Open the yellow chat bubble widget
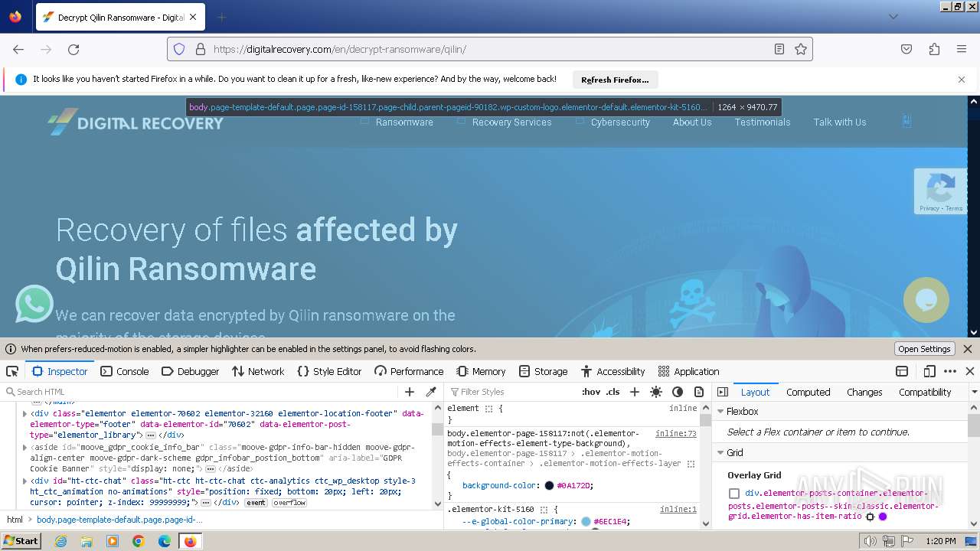 [926, 300]
